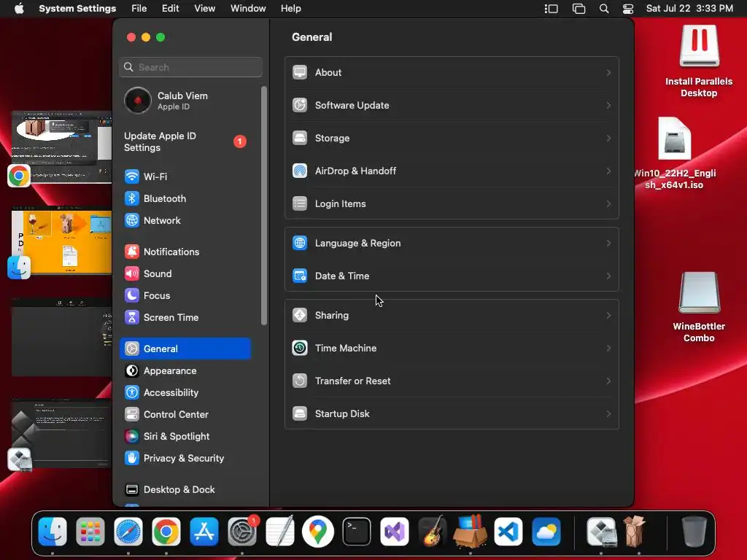Screen dimensions: 747x560
Task: Open the Transfer or Reset label
Action: coord(352,381)
